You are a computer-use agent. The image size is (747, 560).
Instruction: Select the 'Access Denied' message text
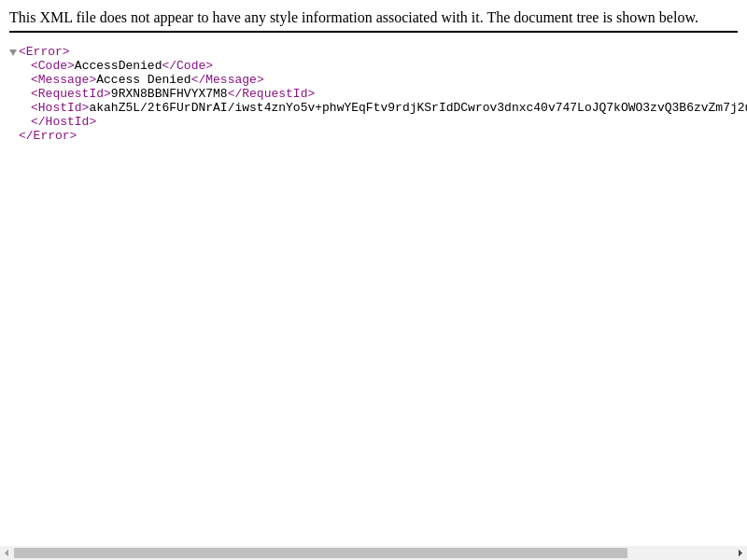[143, 80]
